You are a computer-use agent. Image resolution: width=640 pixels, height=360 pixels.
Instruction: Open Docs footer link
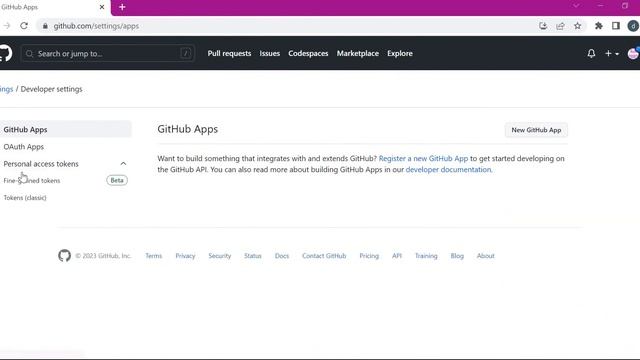coord(282,256)
